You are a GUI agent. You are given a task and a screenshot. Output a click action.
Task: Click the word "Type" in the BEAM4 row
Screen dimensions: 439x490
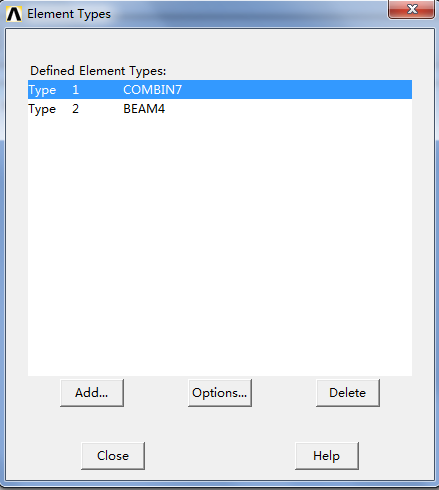pos(42,110)
